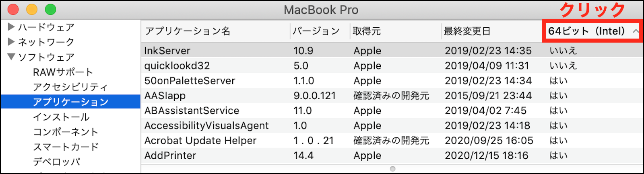Open アクセシビリティ in the sidebar
Viewport: 644px width, 174px height.
coord(70,87)
